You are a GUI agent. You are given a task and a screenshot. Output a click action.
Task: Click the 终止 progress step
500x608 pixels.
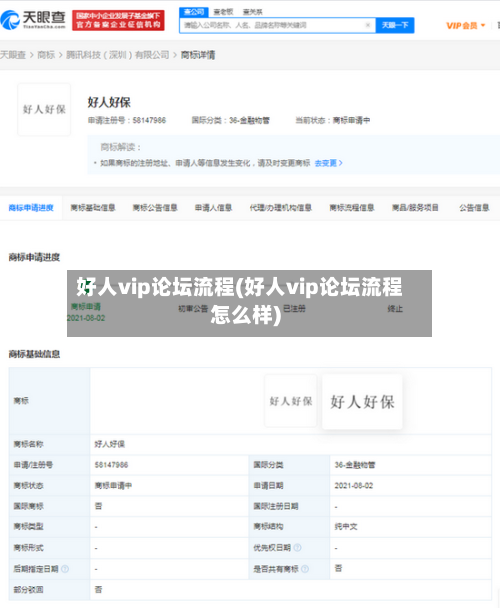click(x=395, y=309)
